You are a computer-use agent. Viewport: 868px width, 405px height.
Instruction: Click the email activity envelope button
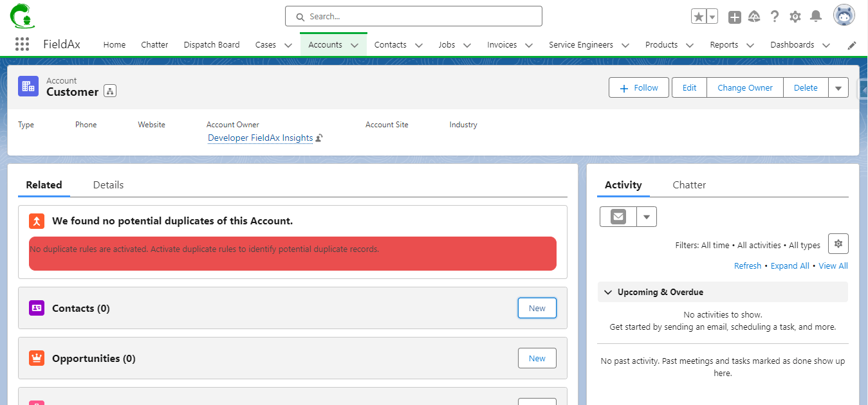(618, 217)
